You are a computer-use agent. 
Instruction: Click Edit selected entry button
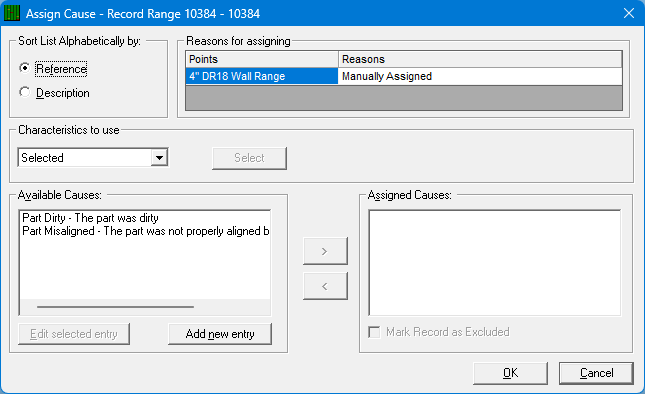point(74,334)
